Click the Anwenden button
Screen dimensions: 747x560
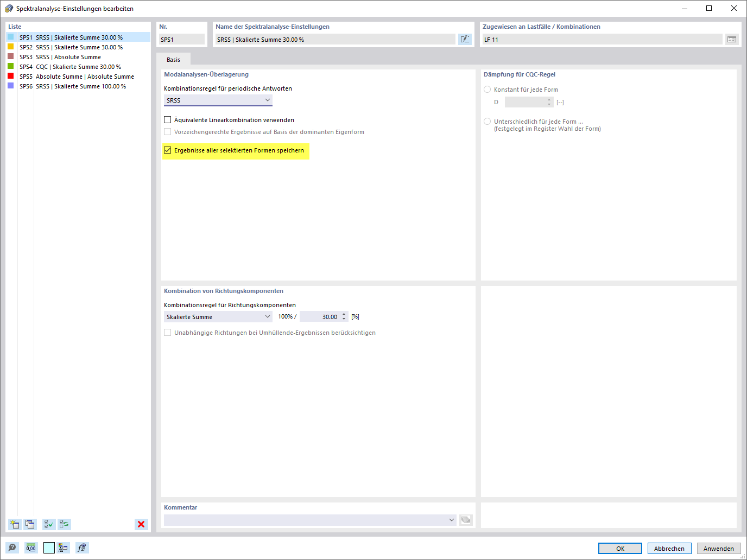coord(719,549)
